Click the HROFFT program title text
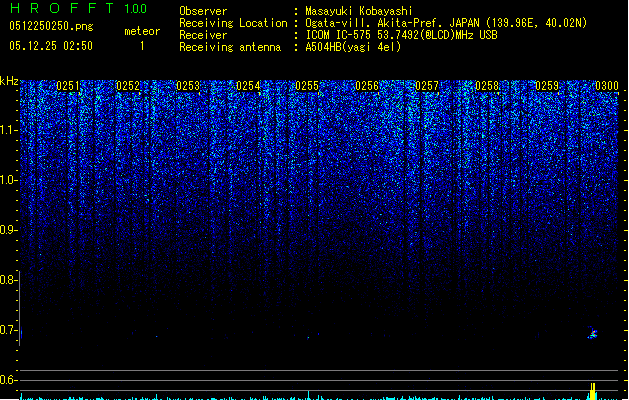 [62, 8]
